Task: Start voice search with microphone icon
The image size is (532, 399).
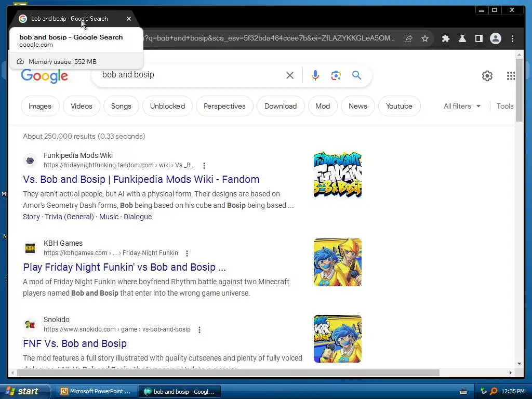Action: [315, 75]
